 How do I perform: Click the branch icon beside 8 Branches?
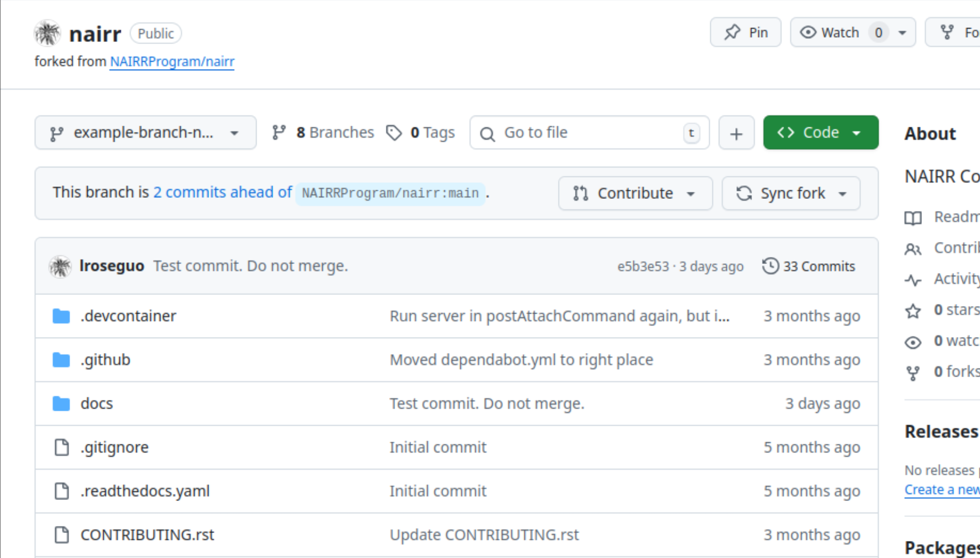click(279, 133)
